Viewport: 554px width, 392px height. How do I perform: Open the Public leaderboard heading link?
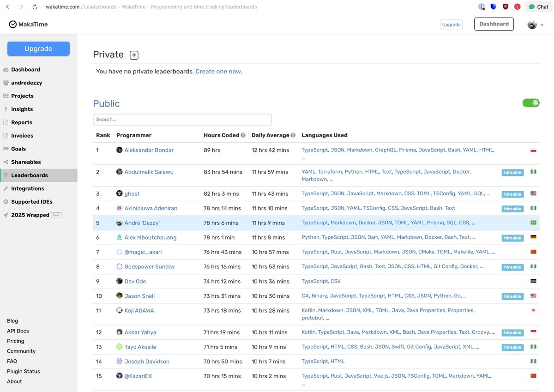106,103
